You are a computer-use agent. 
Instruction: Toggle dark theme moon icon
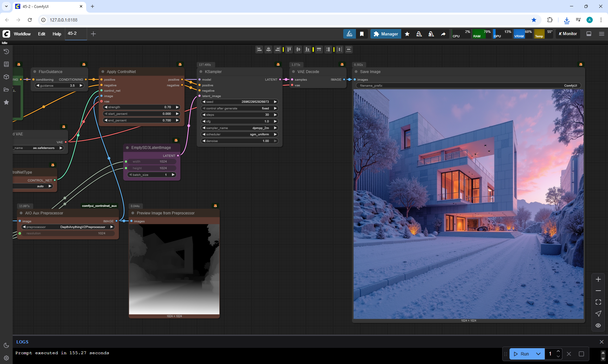pos(6,345)
